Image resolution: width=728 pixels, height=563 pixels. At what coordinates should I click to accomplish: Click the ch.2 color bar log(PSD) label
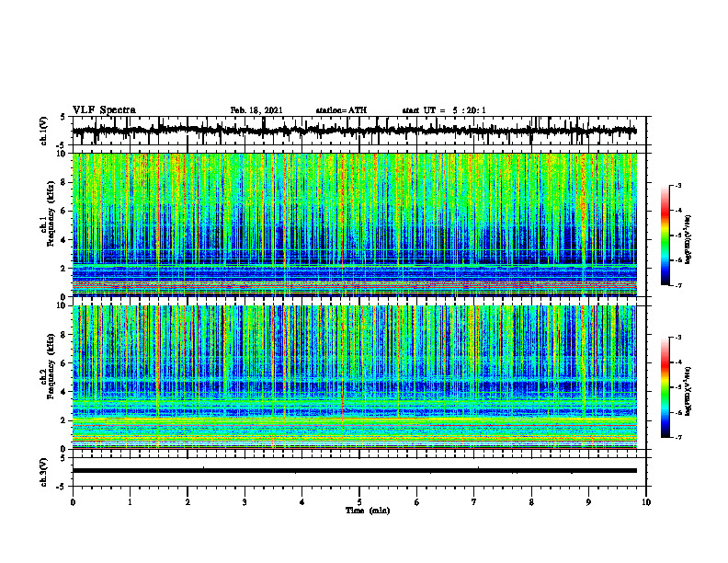point(688,391)
